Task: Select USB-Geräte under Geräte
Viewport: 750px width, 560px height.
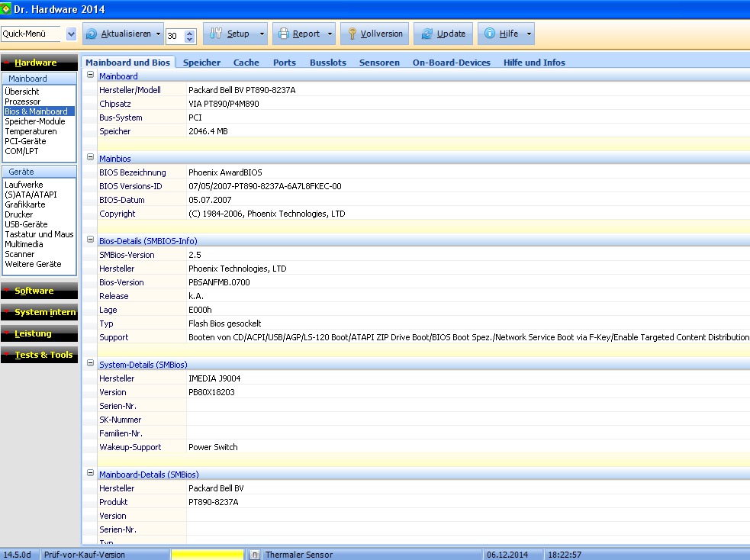Action: [26, 224]
